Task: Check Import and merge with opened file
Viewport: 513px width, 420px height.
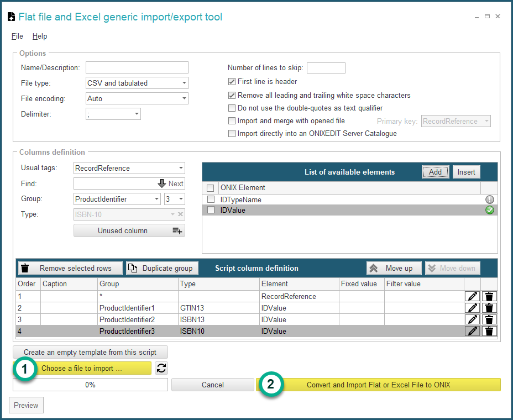Action: pyautogui.click(x=232, y=120)
